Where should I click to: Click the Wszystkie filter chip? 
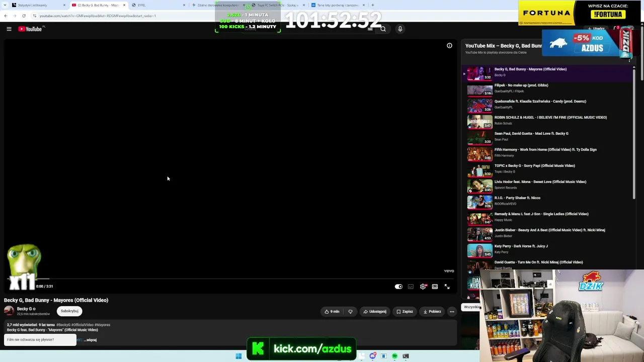471,307
